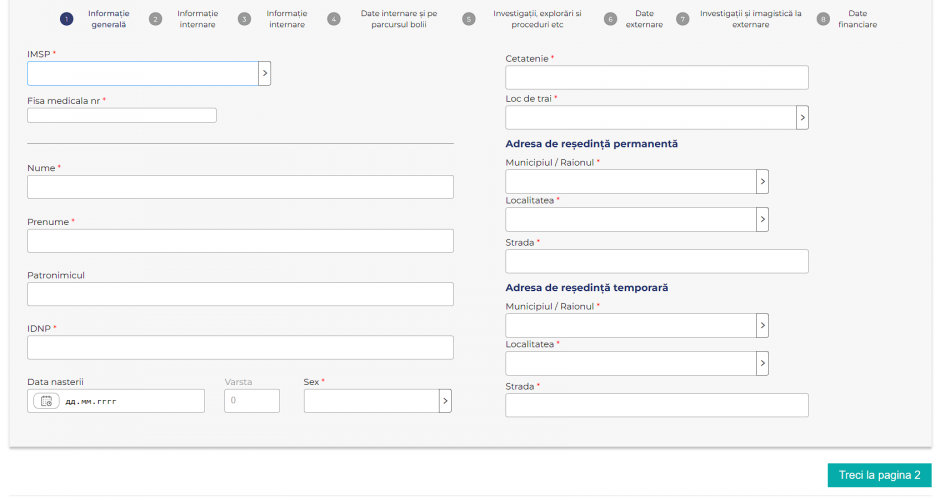The height and width of the screenshot is (500, 950).
Task: Select step 6 numbered circle
Action: (x=611, y=19)
